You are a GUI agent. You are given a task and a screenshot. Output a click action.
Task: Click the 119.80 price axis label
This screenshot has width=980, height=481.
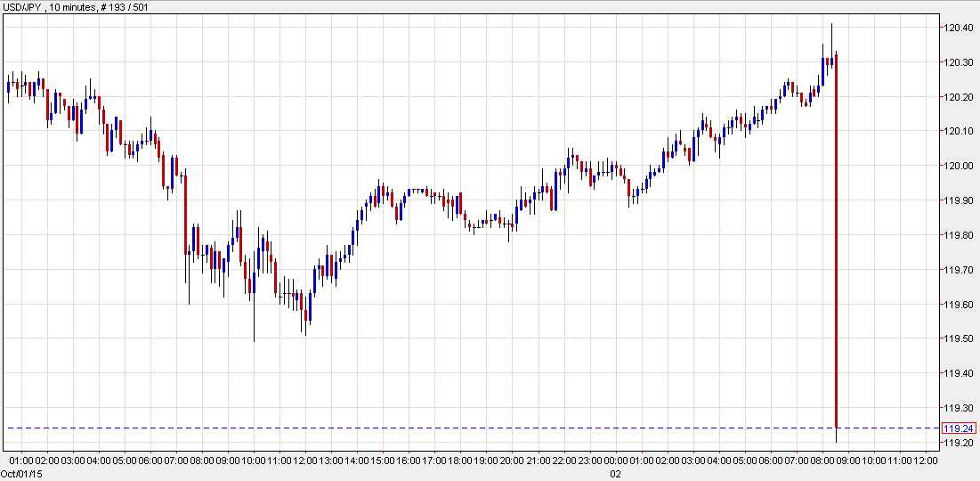[x=960, y=235]
